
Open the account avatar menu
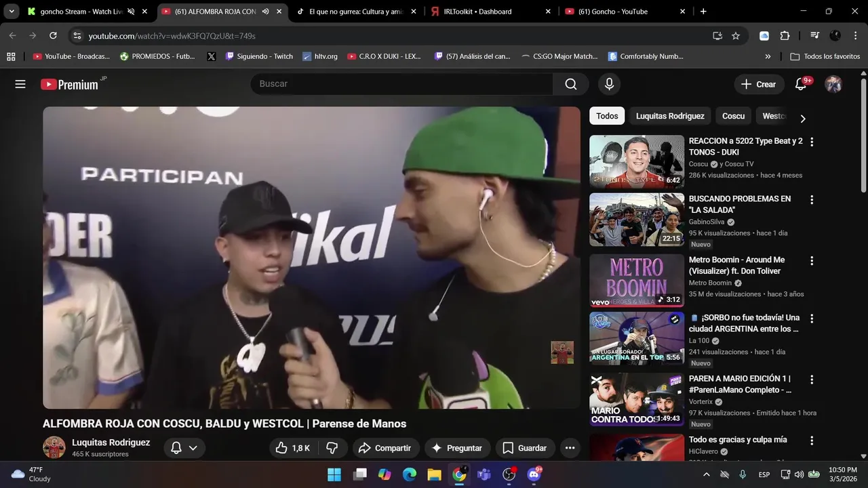click(833, 84)
